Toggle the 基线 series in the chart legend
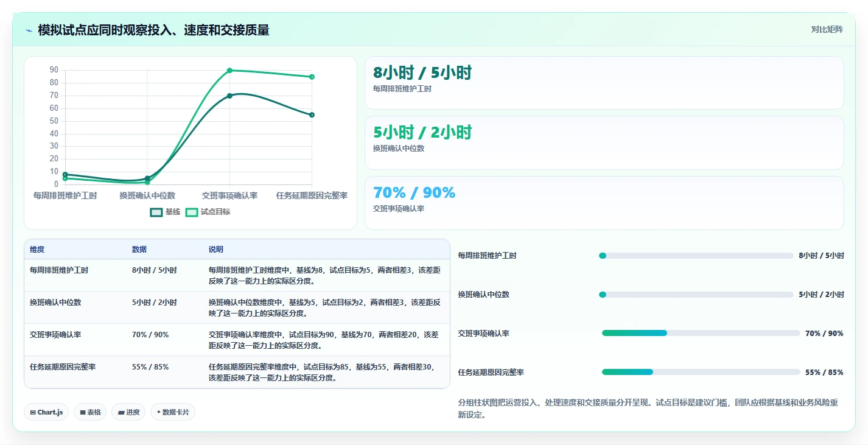Image resolution: width=868 pixels, height=445 pixels. point(165,212)
